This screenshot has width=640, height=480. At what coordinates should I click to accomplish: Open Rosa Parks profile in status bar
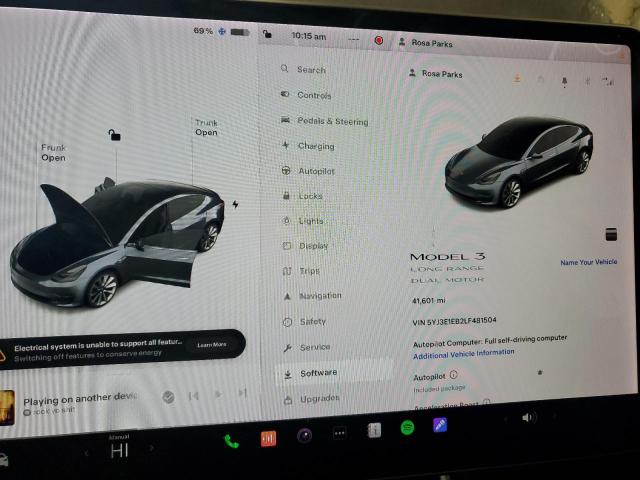(425, 42)
